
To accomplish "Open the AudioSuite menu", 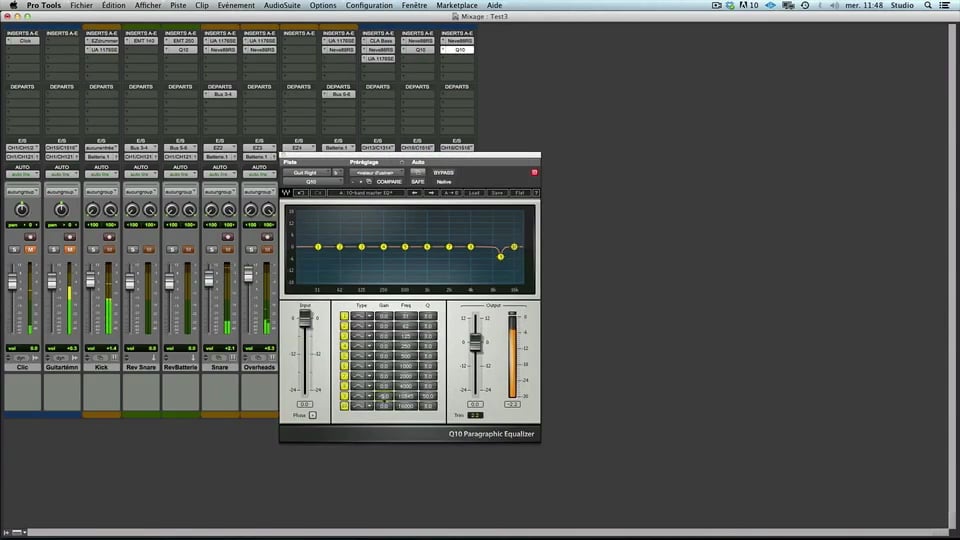I will click(x=282, y=5).
